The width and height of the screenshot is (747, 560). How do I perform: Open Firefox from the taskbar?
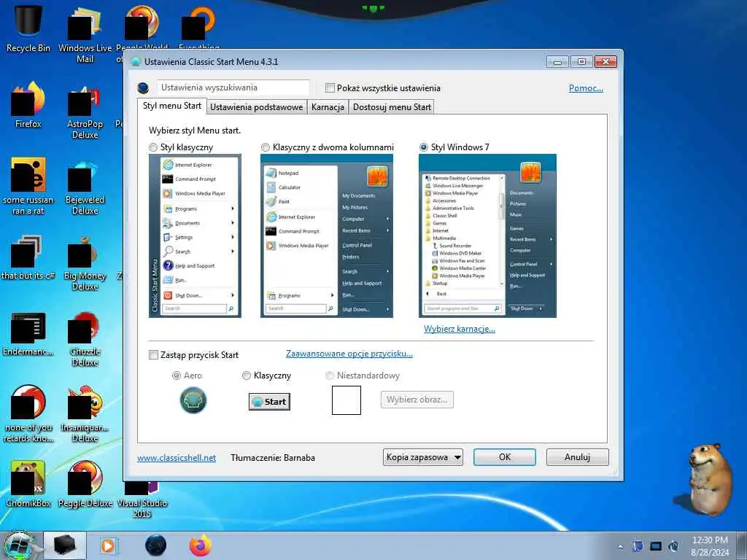pos(200,545)
